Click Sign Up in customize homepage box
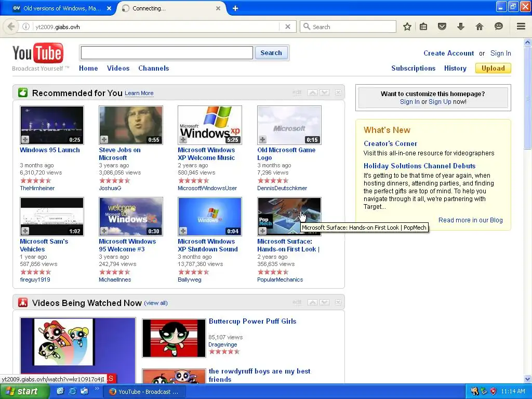The image size is (532, 399). 440,102
